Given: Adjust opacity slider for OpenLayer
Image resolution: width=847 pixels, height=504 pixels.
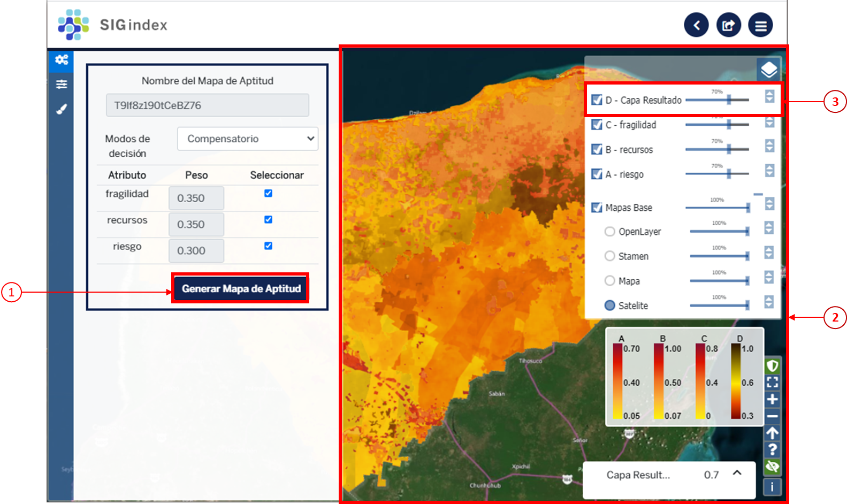Looking at the screenshot, I should 720,231.
